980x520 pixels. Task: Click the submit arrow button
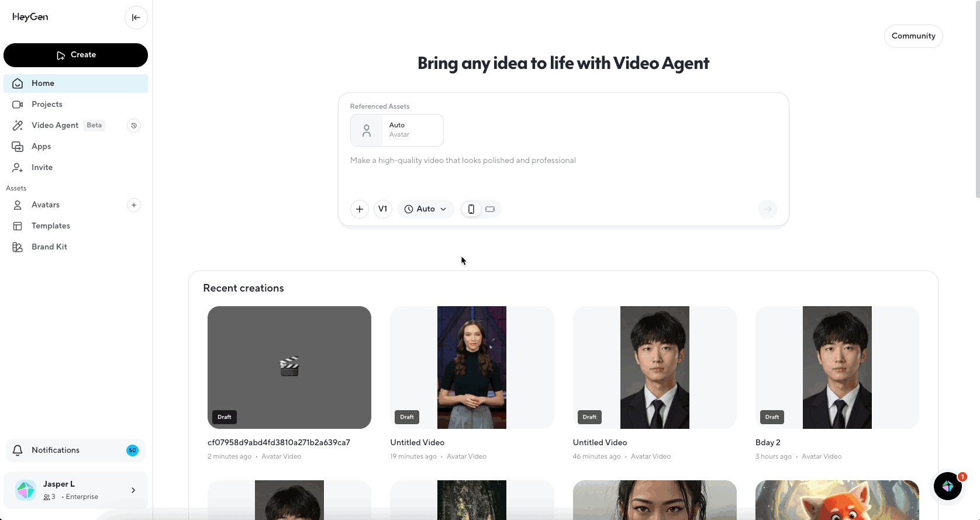tap(768, 209)
